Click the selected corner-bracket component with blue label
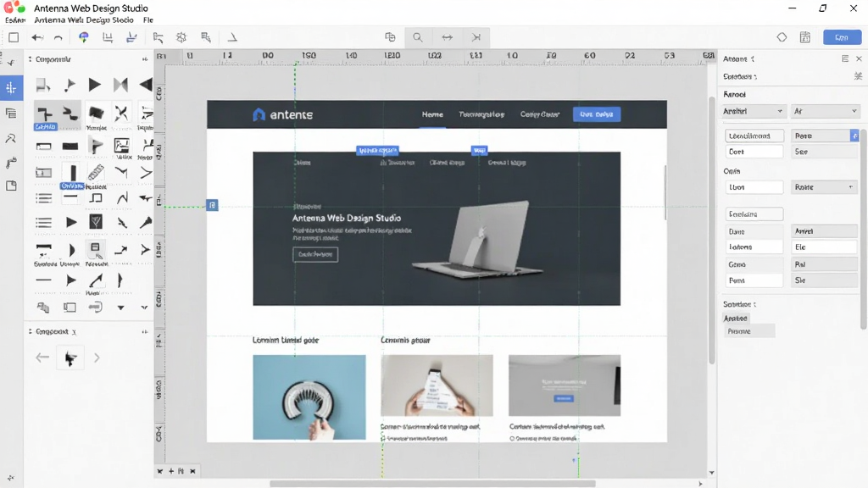 45,115
